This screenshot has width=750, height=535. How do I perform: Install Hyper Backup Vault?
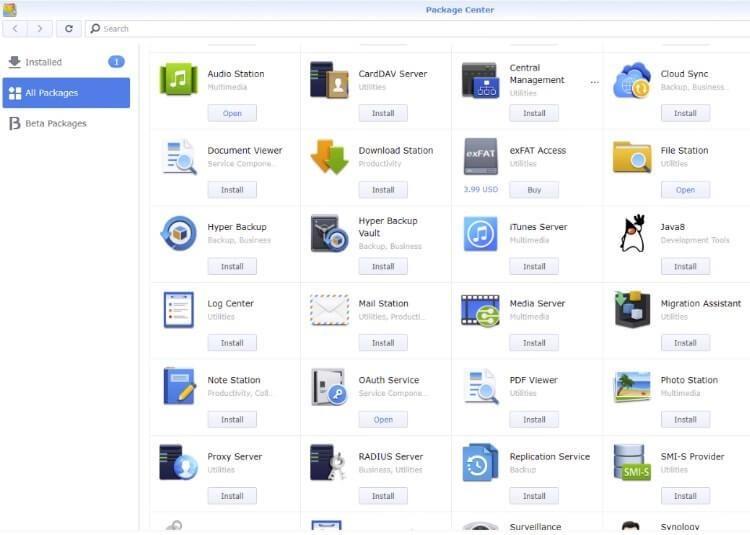(383, 266)
